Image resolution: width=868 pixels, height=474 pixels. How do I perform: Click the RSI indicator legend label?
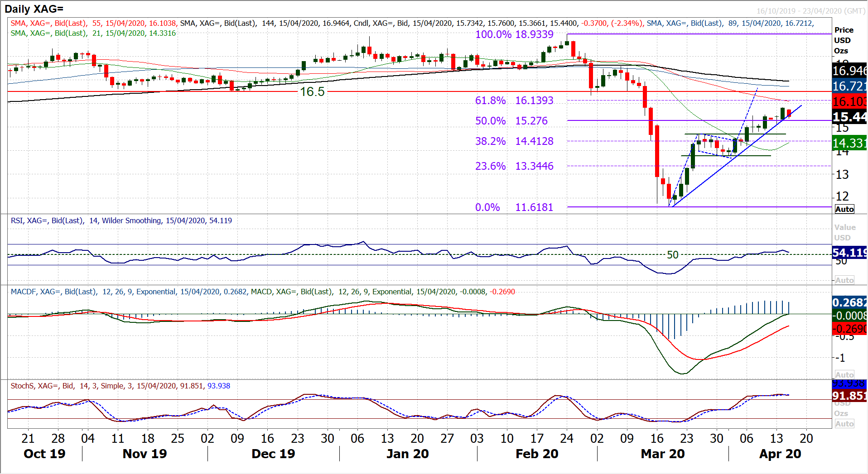121,220
